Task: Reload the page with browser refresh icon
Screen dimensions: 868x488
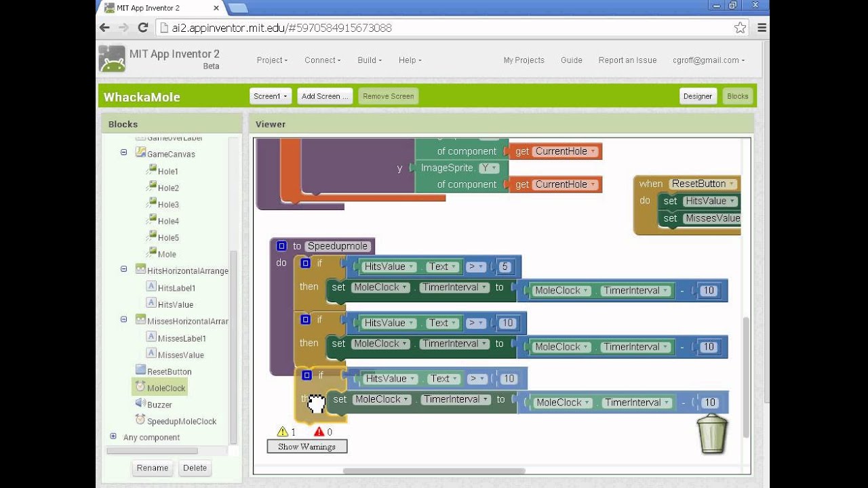Action: coord(143,28)
